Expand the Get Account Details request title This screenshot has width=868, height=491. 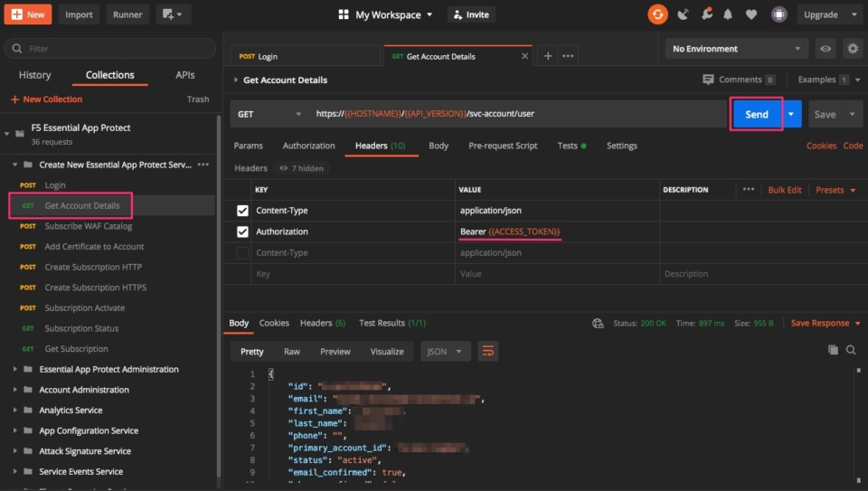click(236, 80)
